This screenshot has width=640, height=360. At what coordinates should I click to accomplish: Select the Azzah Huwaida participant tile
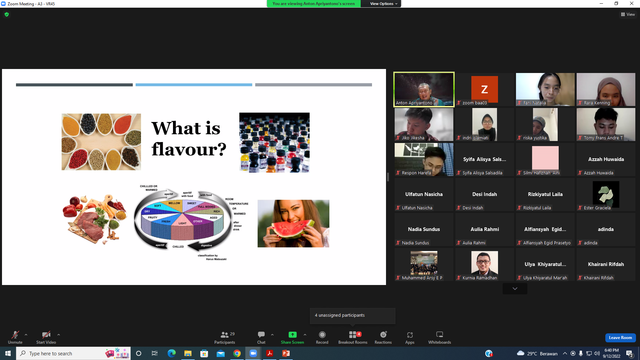pyautogui.click(x=606, y=160)
